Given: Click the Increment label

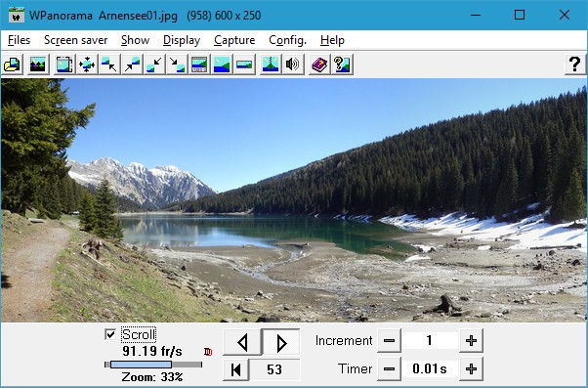Looking at the screenshot, I should (344, 341).
